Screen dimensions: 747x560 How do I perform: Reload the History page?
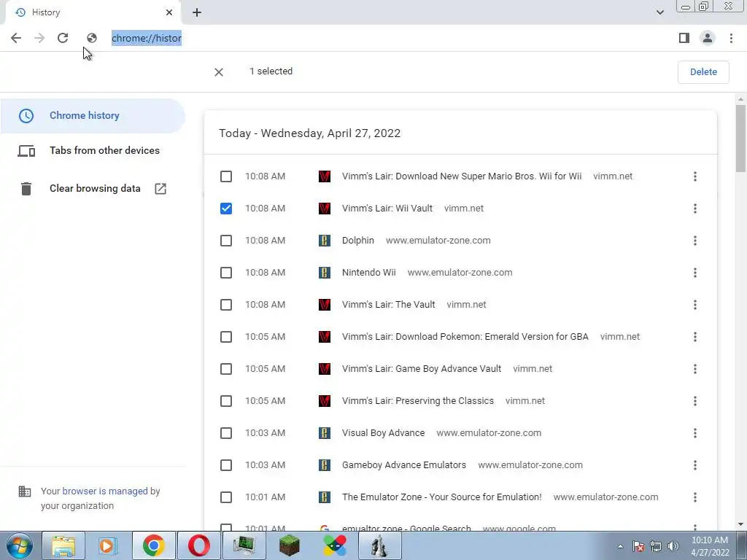tap(63, 38)
